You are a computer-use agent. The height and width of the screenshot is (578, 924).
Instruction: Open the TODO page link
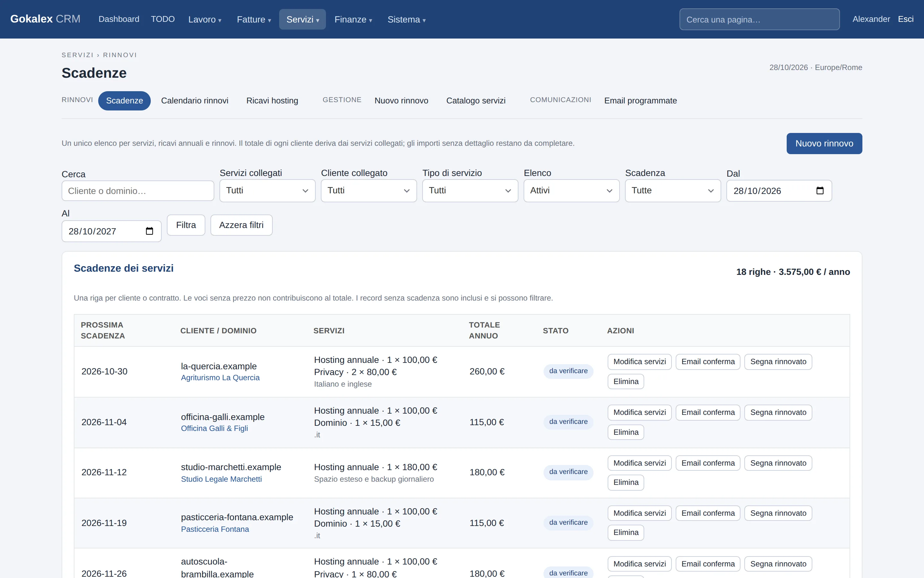pos(163,19)
